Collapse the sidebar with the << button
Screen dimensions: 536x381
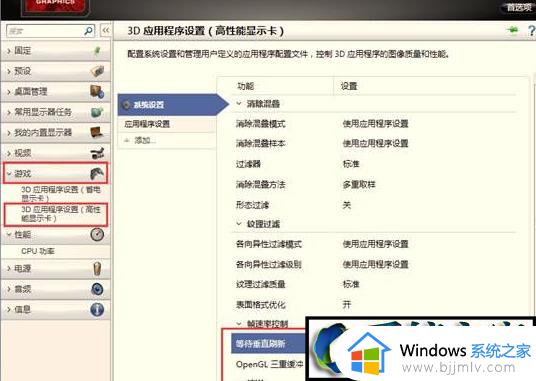[x=106, y=30]
